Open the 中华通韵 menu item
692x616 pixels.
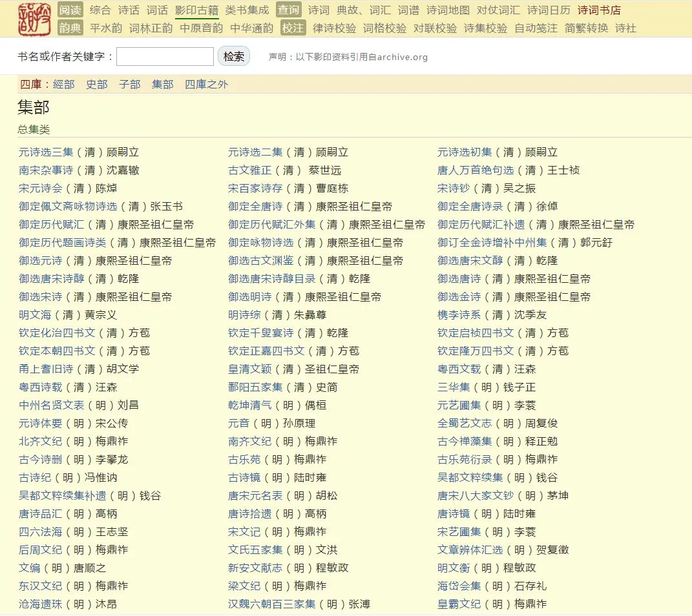pos(251,28)
